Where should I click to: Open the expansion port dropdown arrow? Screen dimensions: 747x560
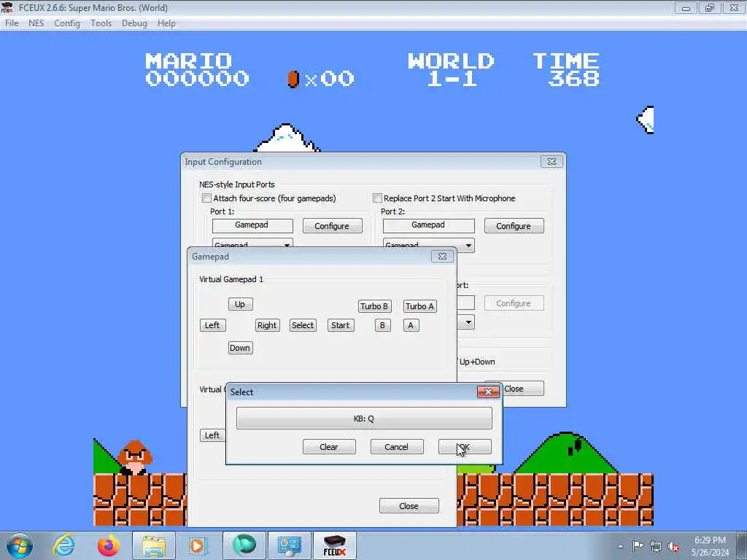[x=468, y=322]
